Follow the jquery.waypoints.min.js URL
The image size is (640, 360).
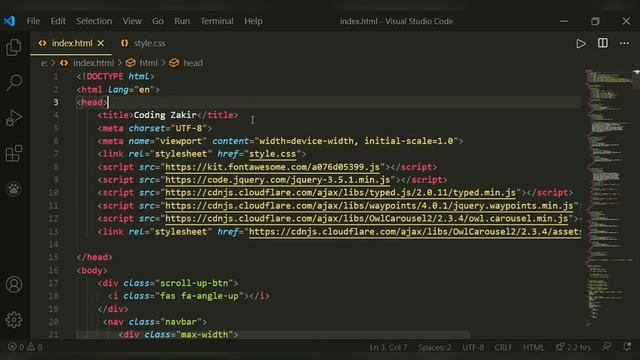pyautogui.click(x=369, y=206)
